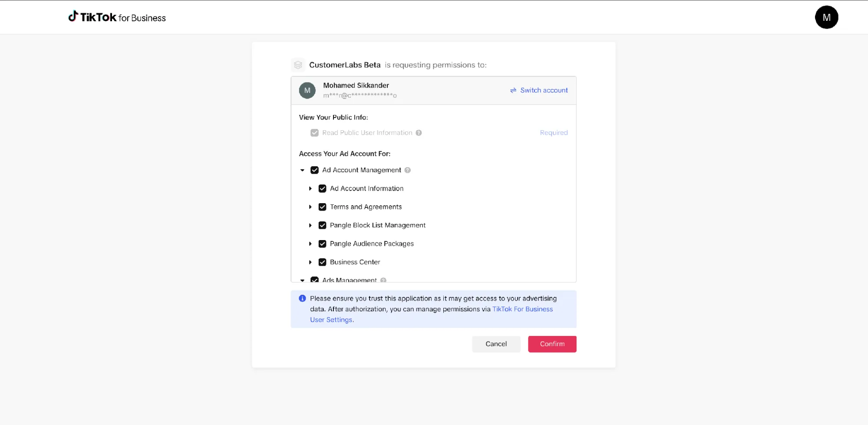Click the View Your Public Info heading
The height and width of the screenshot is (425, 868).
(x=333, y=117)
